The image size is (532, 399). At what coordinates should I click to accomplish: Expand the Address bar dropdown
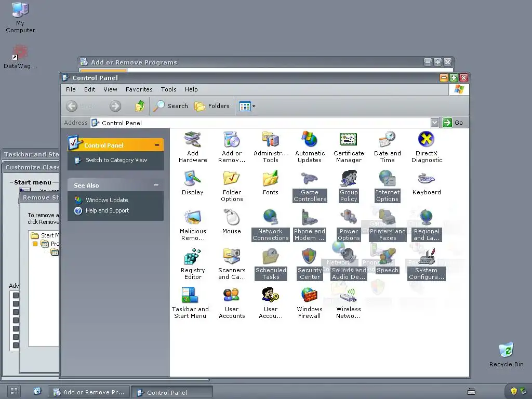434,123
